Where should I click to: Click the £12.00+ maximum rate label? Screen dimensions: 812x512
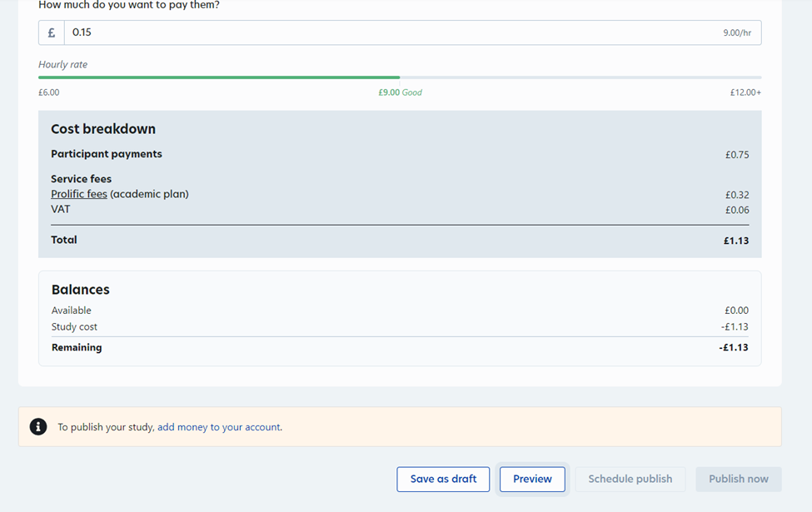[x=745, y=92]
